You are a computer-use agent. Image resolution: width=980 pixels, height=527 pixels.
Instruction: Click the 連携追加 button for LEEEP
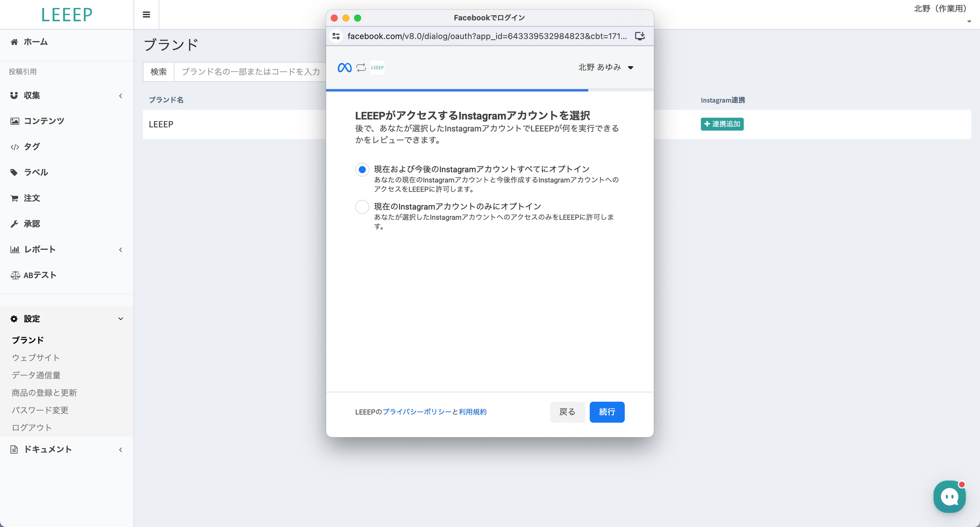(722, 124)
